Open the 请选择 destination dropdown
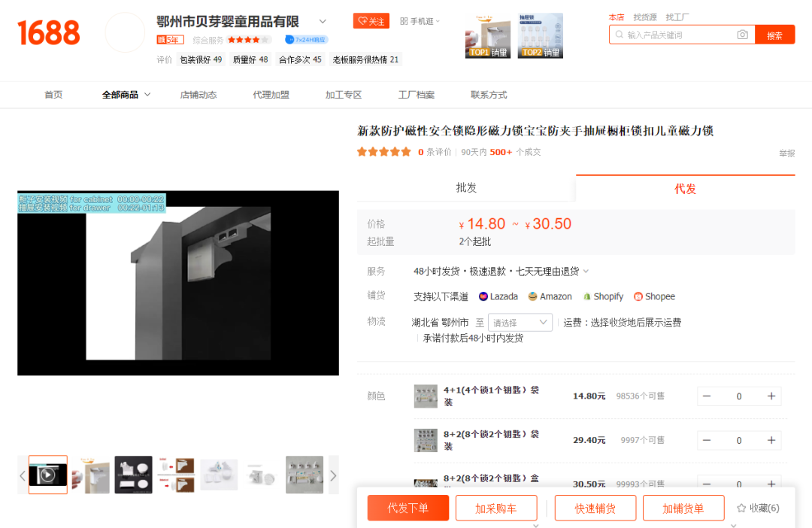The image size is (812, 528). (x=520, y=323)
